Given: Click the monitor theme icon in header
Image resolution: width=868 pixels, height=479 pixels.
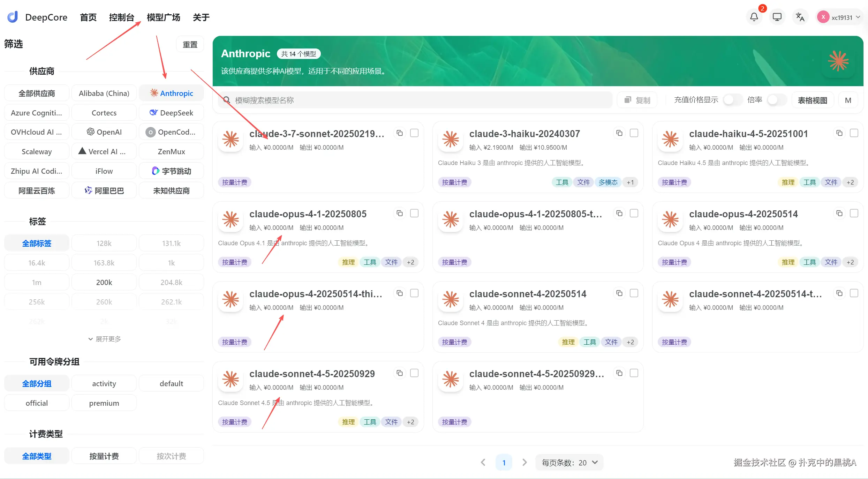Looking at the screenshot, I should tap(777, 17).
